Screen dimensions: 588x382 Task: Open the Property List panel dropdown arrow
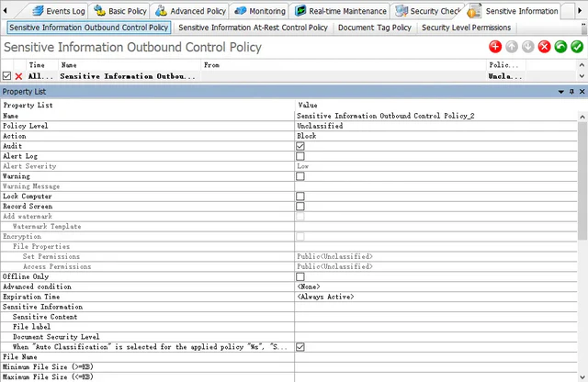click(561, 92)
